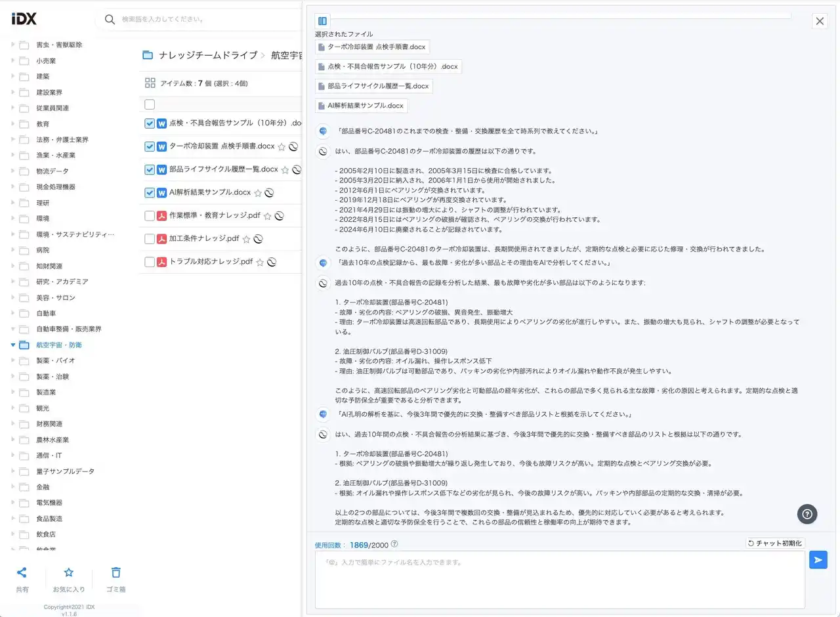Click the chat message input box
Image resolution: width=840 pixels, height=617 pixels.
tap(559, 580)
